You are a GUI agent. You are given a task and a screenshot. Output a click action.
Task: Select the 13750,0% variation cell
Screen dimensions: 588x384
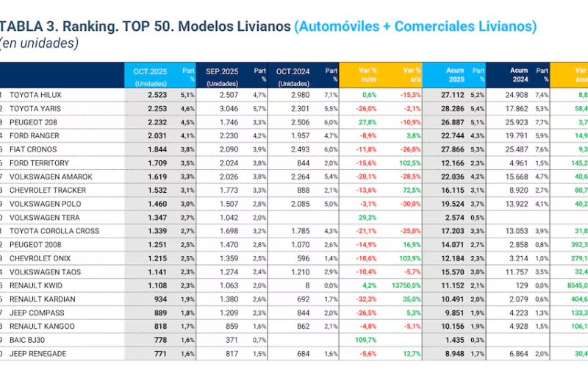point(404,285)
